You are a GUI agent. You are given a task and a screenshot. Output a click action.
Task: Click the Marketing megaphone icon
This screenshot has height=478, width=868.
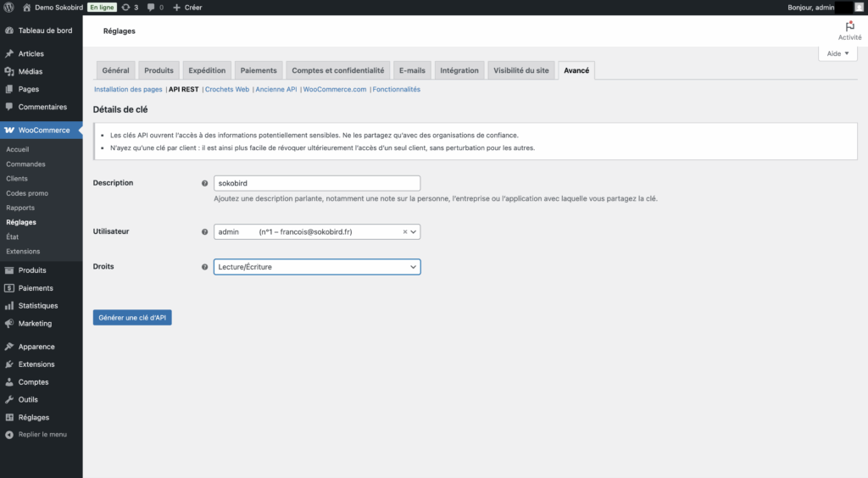tap(9, 323)
